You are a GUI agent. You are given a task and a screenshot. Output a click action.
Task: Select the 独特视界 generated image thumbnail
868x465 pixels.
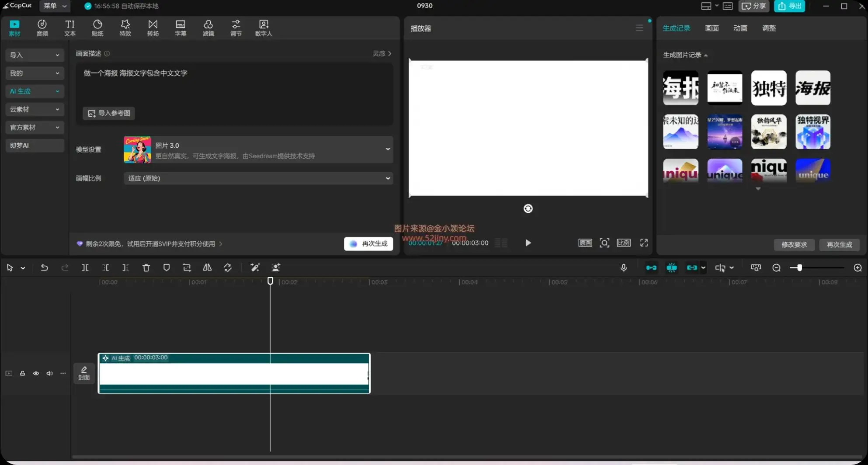click(812, 132)
